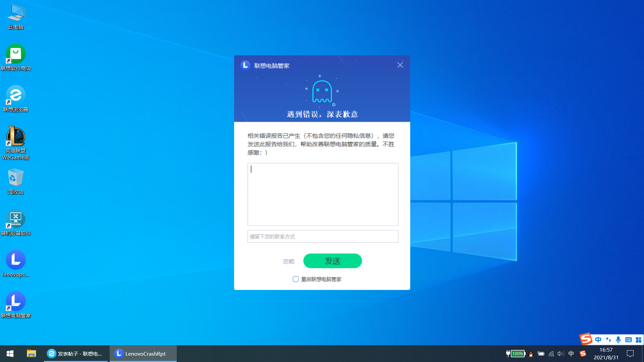Screen dimensions: 644x362
Task: Open the QQ penguin tray icon
Action: [531, 354]
